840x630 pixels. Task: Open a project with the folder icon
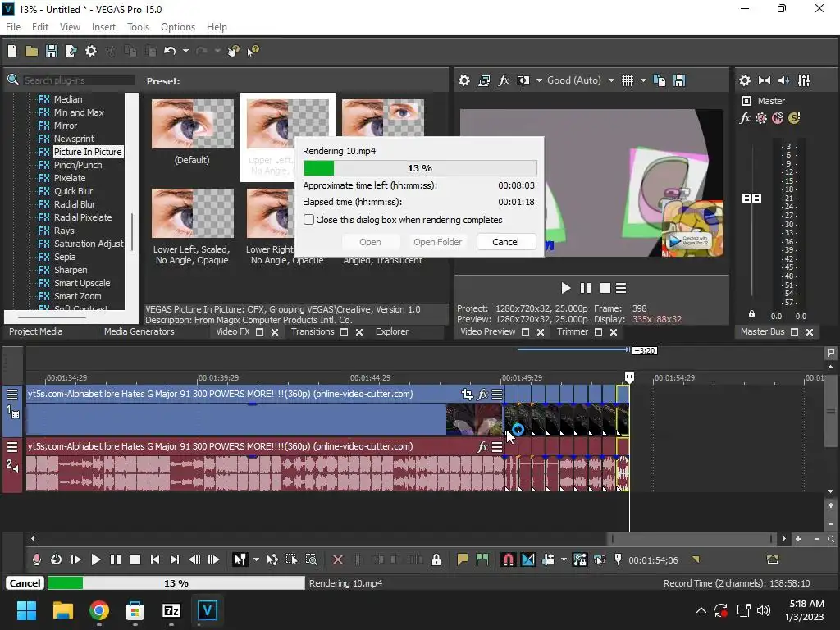tap(32, 51)
